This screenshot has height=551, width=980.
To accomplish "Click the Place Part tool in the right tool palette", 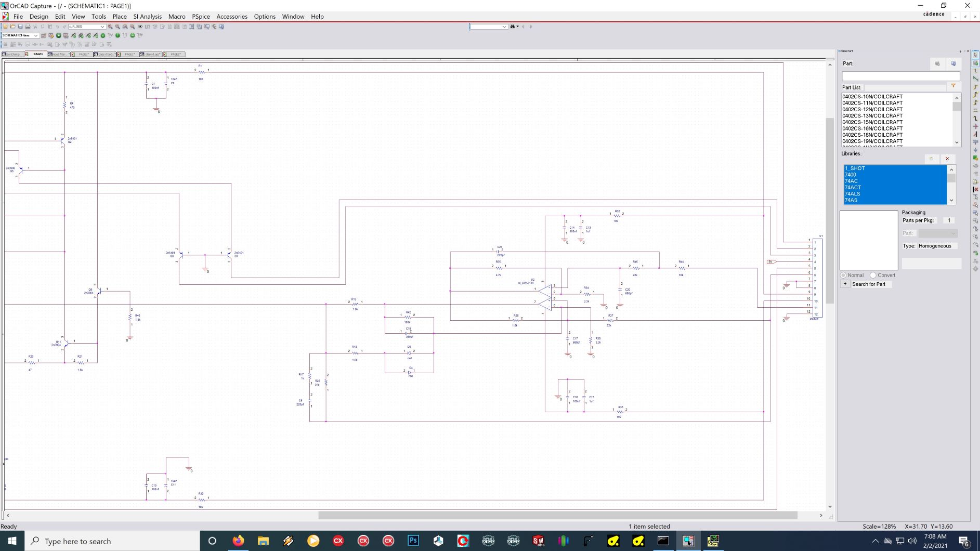I will (975, 63).
